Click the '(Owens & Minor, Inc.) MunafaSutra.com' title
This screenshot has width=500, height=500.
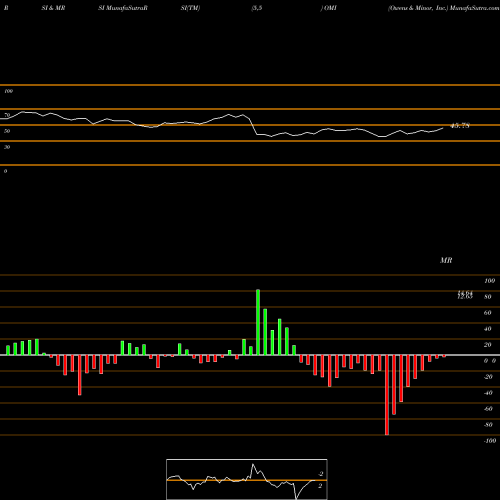coord(444,8)
